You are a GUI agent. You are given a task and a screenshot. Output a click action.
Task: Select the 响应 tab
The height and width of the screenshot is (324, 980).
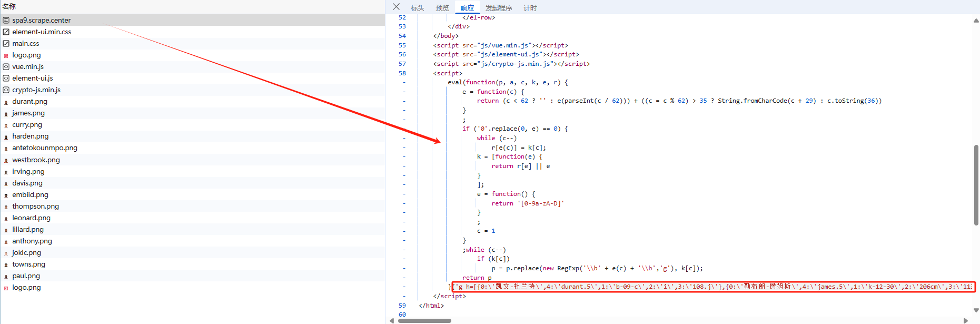(x=467, y=8)
